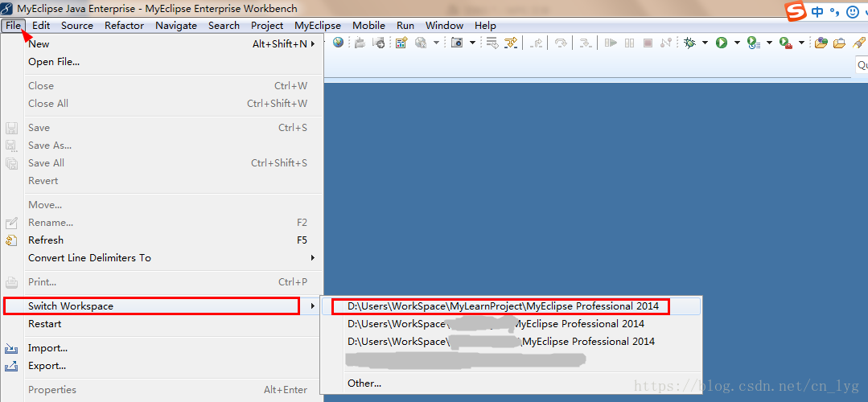Screen dimensions: 868x402
Task: Open the web browser globe icon in toolbar
Action: point(338,43)
